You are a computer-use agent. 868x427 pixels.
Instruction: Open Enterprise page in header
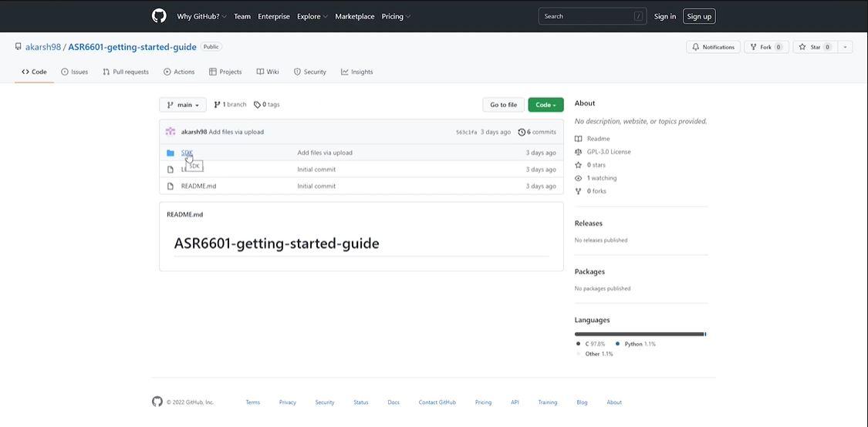point(273,17)
